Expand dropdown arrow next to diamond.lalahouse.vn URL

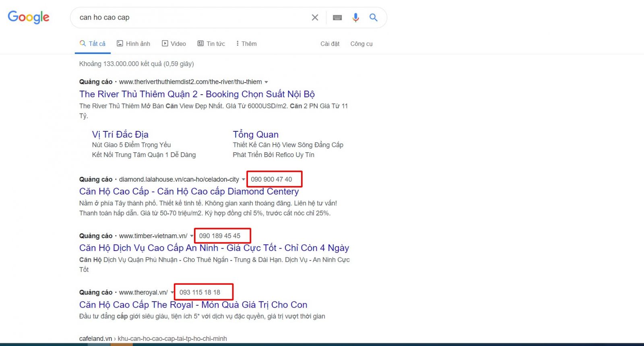click(243, 180)
